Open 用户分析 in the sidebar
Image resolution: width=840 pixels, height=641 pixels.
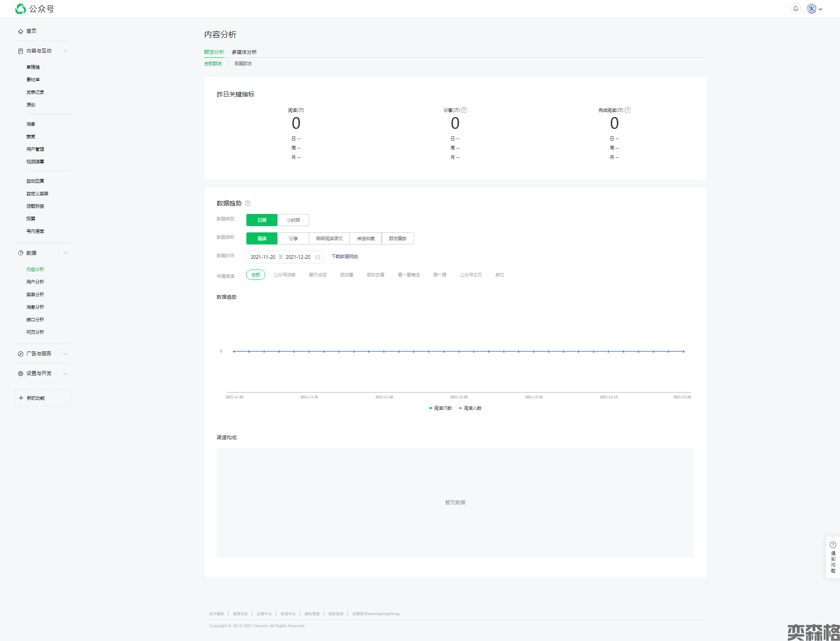[x=35, y=282]
